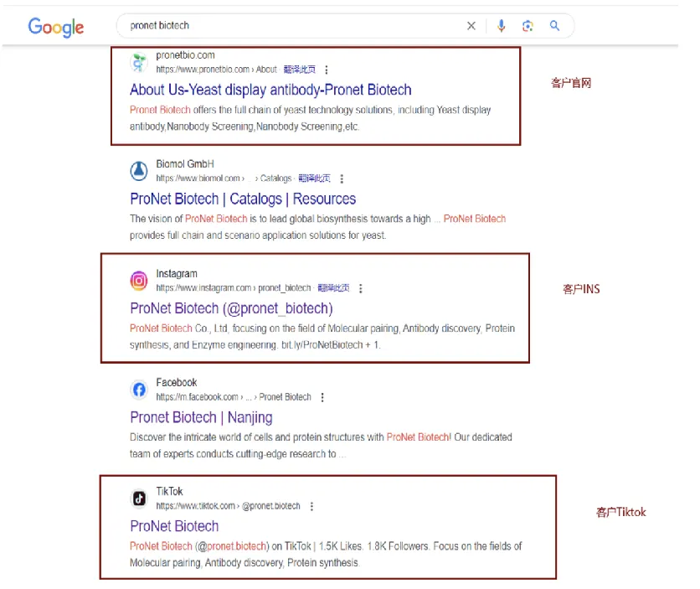Click the https://www.pronetbio.com › About URL
700x589 pixels.
tap(217, 70)
